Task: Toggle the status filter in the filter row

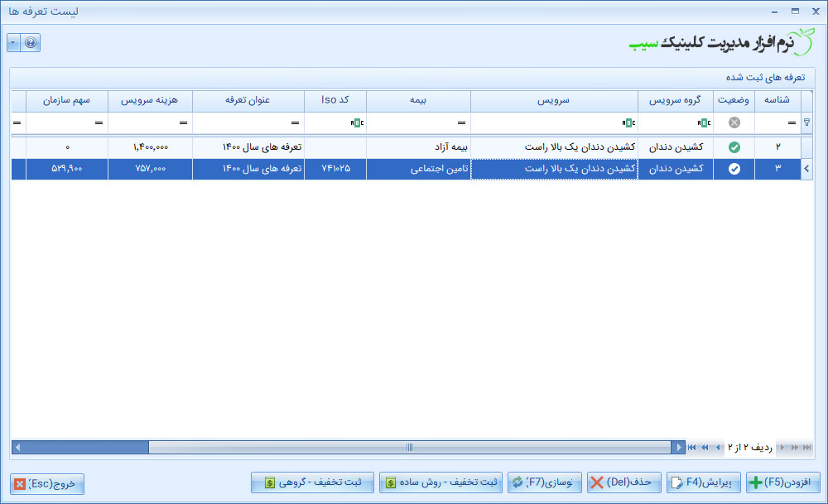Action: pos(734,123)
